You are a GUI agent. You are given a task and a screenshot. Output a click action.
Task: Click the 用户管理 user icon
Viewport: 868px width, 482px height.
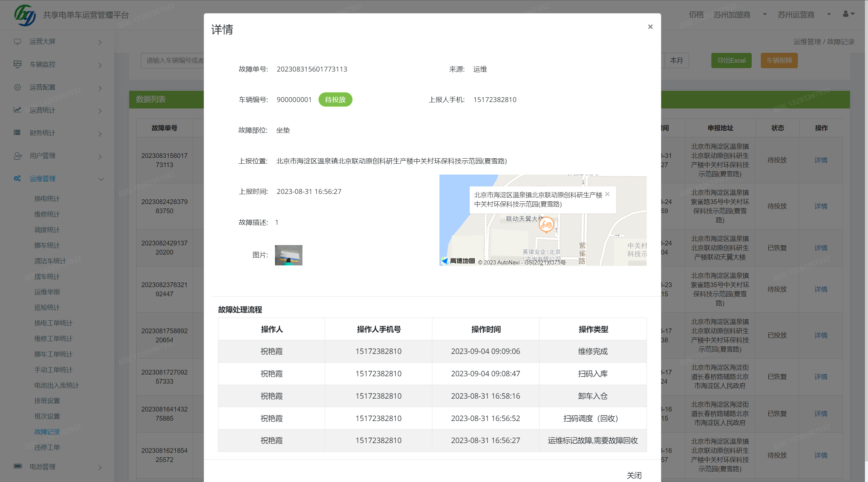coord(17,156)
